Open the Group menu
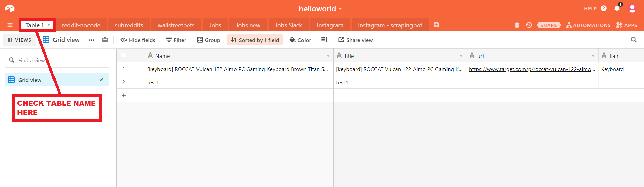The height and width of the screenshot is (187, 644). [x=209, y=40]
